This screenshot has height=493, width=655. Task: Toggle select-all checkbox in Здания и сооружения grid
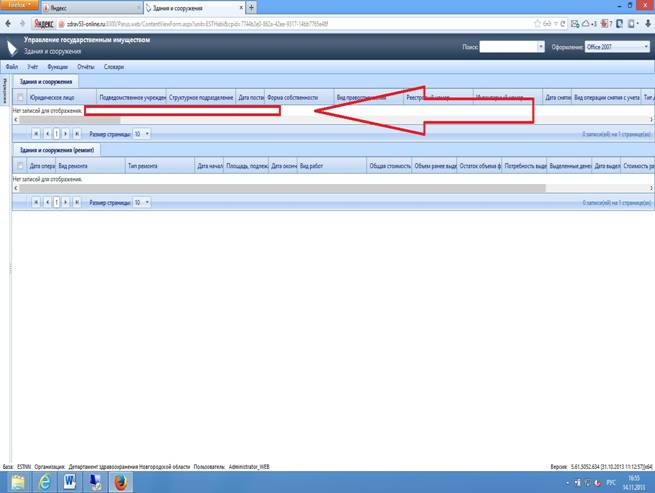coord(20,98)
